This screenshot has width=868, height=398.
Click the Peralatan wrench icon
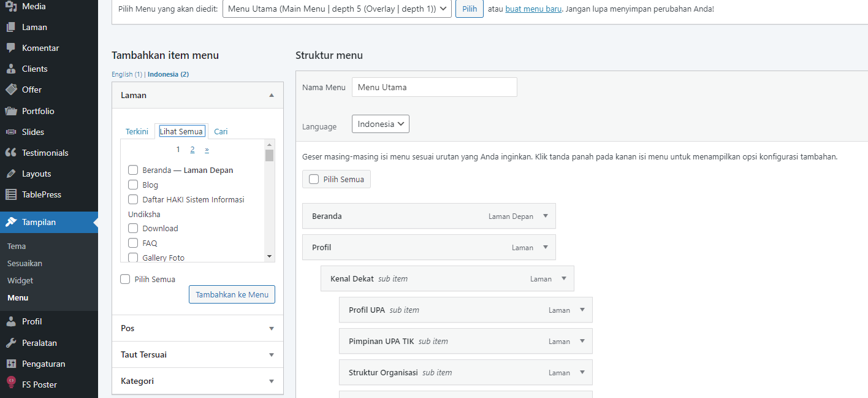click(11, 343)
